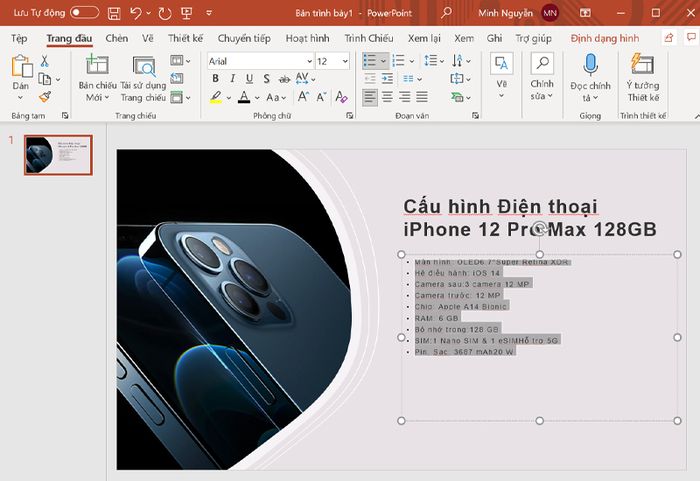Justify the paragraph text

tap(422, 96)
